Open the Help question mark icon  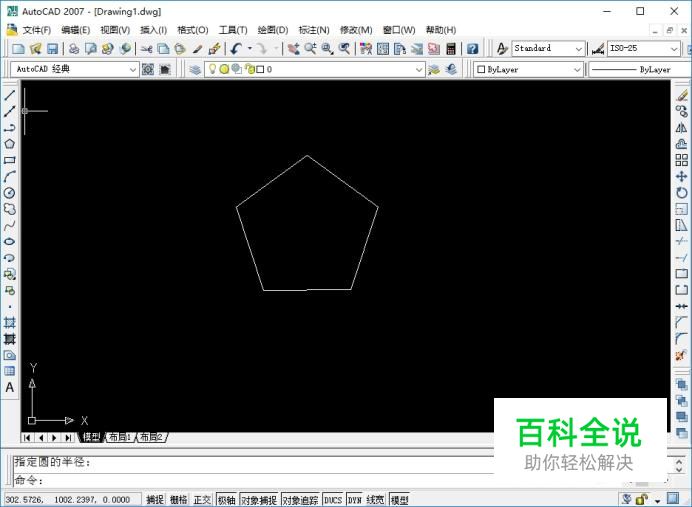click(472, 49)
